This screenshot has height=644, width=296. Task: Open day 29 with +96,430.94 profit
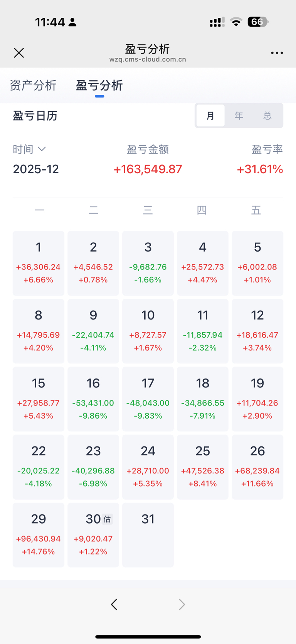pyautogui.click(x=39, y=535)
